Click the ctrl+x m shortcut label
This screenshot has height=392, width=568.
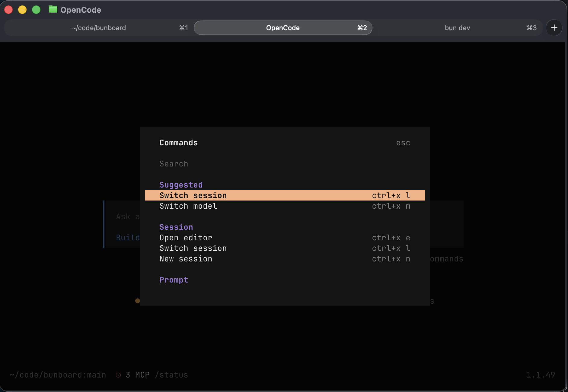coord(391,206)
